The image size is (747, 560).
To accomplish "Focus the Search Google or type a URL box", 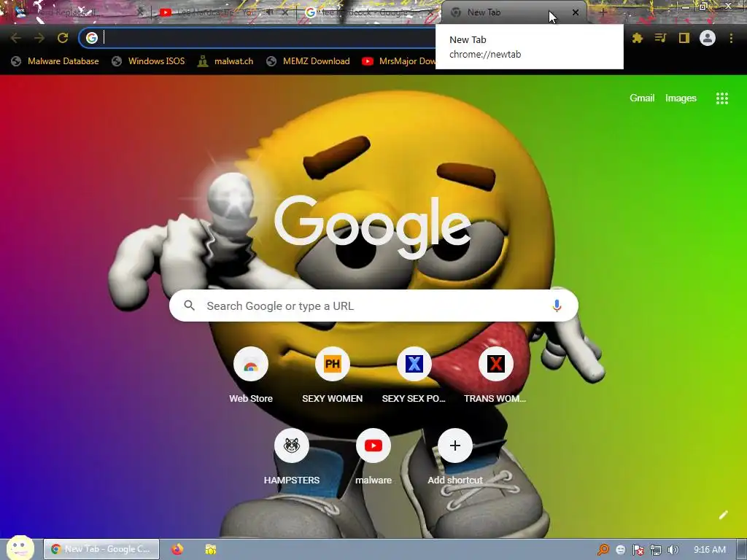I will coord(373,306).
